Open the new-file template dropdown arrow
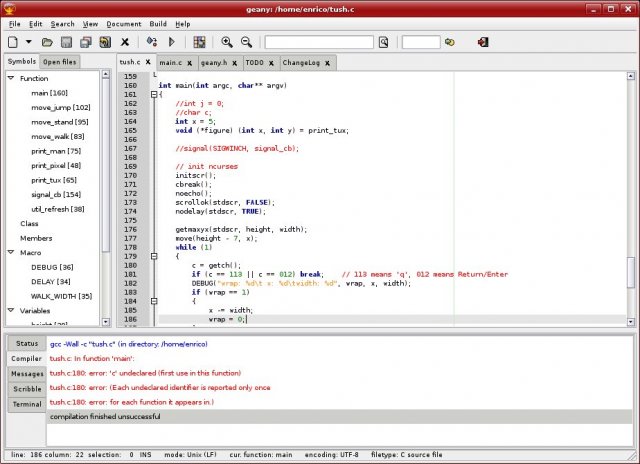Screen dimensions: 640x464 click(x=29, y=42)
